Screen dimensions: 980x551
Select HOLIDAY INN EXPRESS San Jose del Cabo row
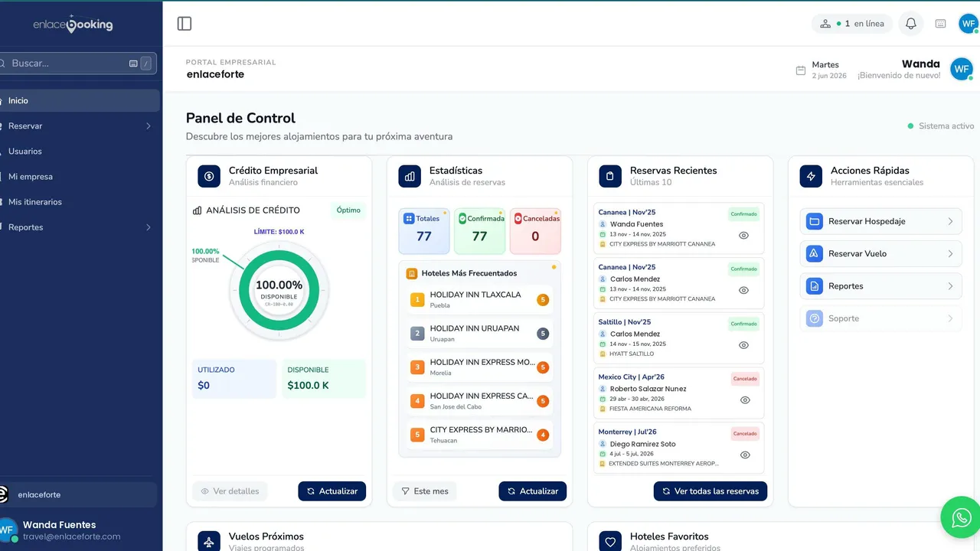480,401
